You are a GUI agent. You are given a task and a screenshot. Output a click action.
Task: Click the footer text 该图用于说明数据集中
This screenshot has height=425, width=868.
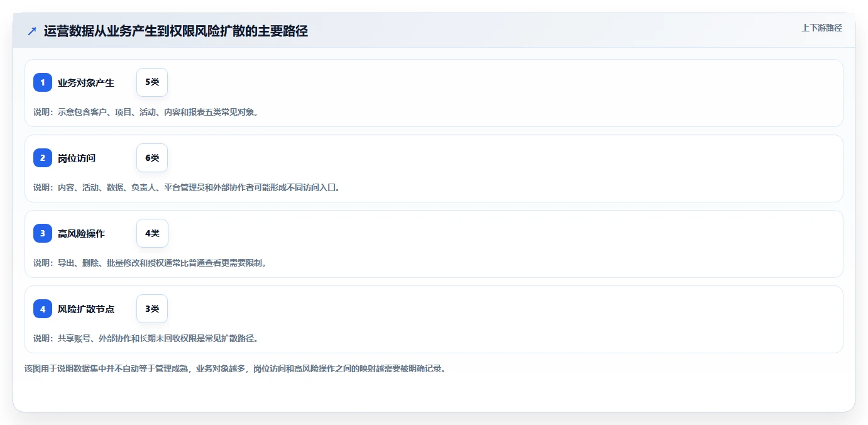tap(235, 368)
